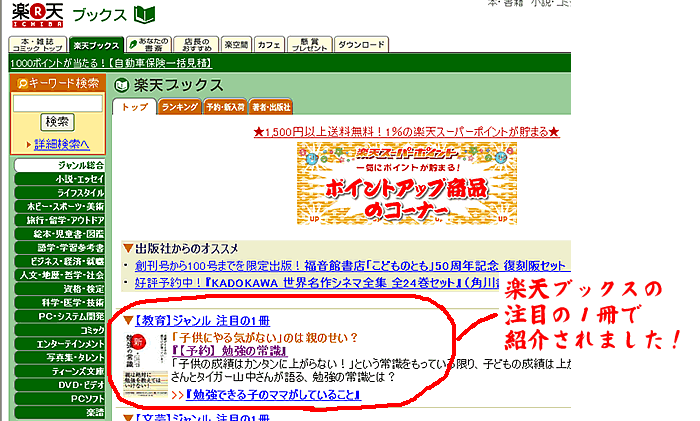
Task: Select the 楽譜 genre
Action: click(x=60, y=413)
